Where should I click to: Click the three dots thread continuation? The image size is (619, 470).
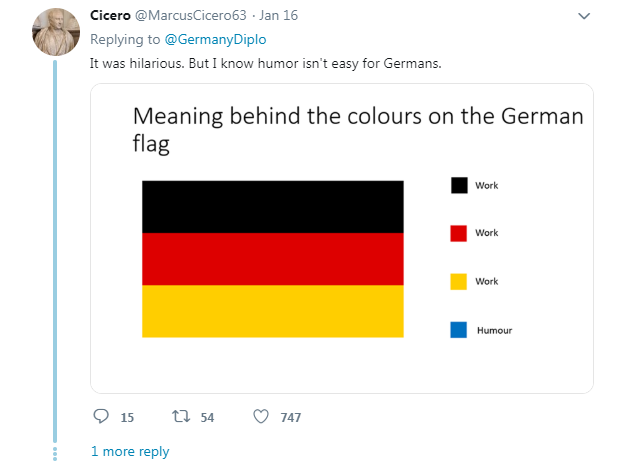point(55,454)
